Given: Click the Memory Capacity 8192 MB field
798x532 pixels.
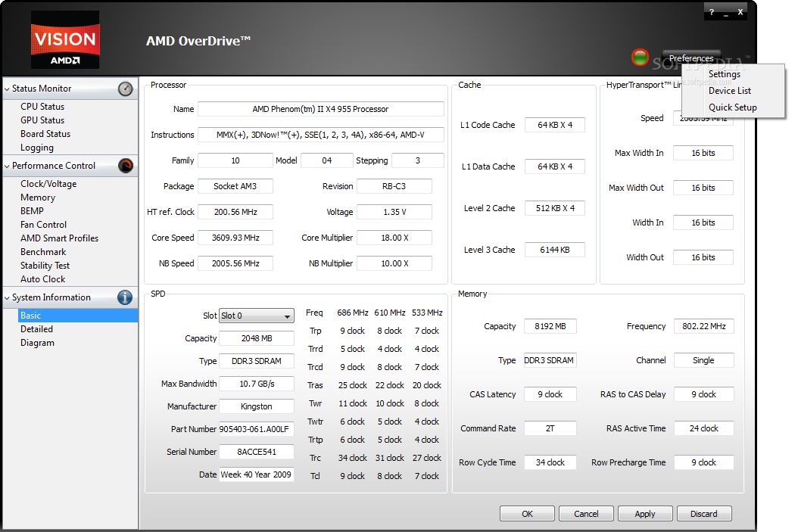Looking at the screenshot, I should (x=550, y=326).
